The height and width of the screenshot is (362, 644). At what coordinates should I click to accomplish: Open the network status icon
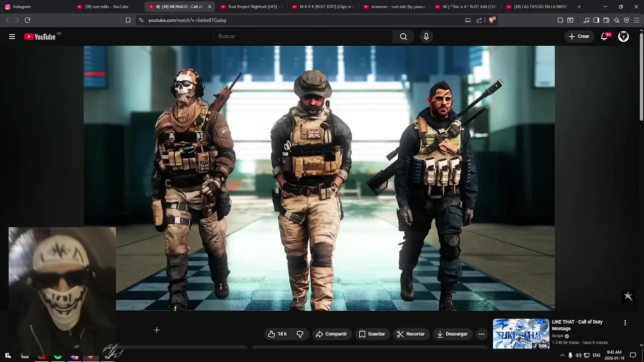point(587,355)
